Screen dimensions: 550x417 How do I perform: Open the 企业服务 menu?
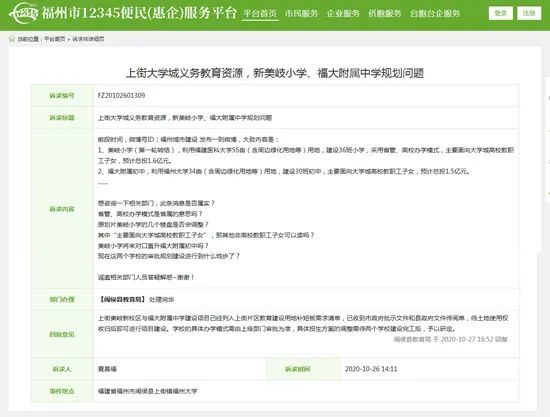343,14
